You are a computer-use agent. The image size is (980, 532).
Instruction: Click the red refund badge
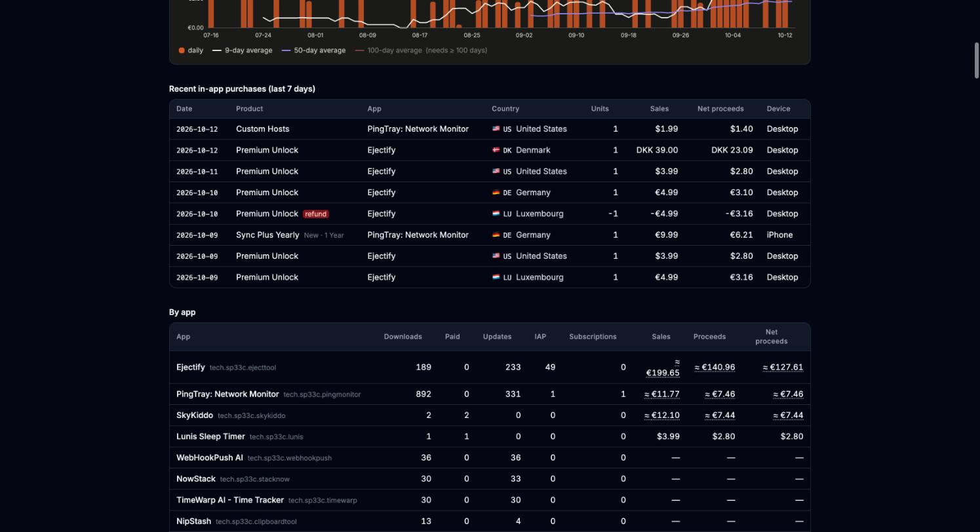[x=316, y=214]
